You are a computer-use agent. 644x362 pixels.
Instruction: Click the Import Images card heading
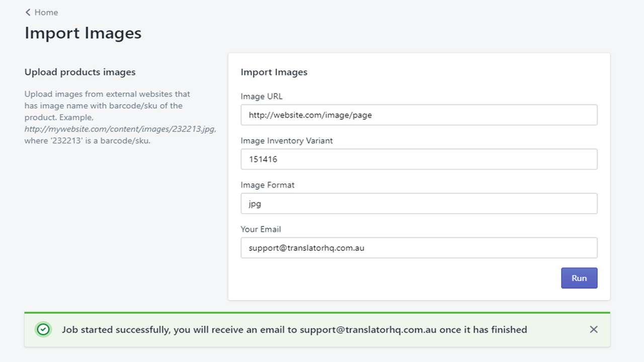pos(274,72)
